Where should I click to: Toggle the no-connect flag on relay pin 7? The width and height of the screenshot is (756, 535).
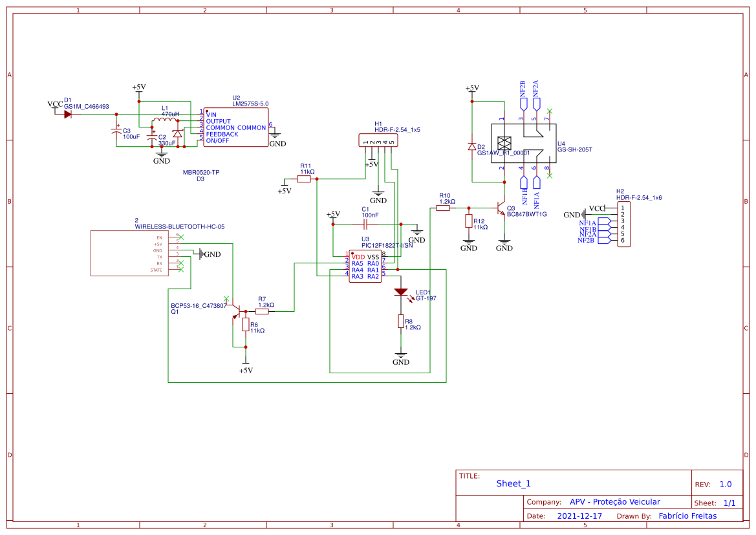coord(550,111)
